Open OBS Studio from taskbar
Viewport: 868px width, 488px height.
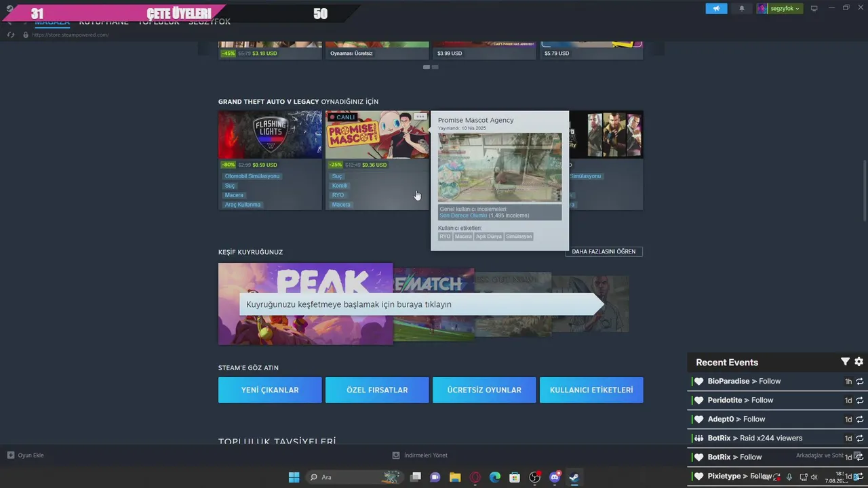point(534,477)
